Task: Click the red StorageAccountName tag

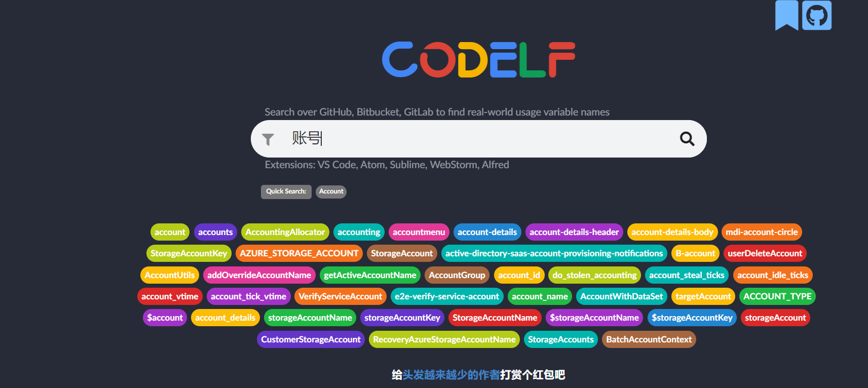Action: (x=495, y=318)
